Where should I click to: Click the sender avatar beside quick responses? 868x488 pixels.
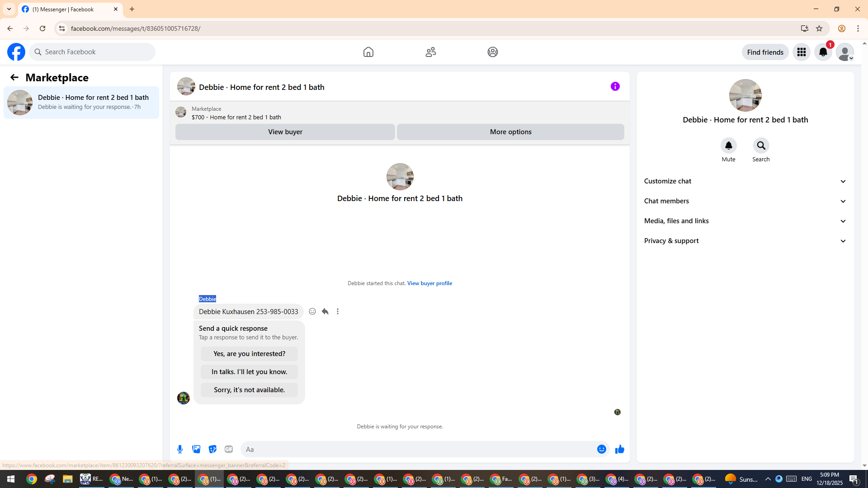[184, 398]
